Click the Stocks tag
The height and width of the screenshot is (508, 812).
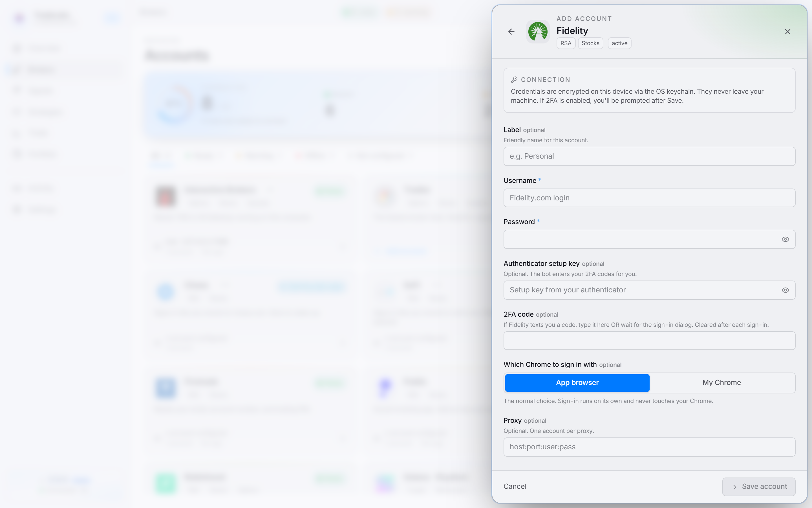tap(590, 43)
